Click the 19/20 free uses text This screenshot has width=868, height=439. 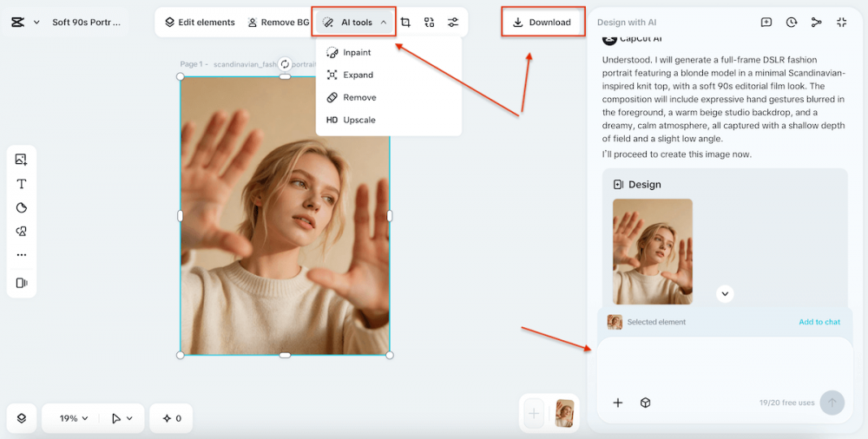coord(786,403)
